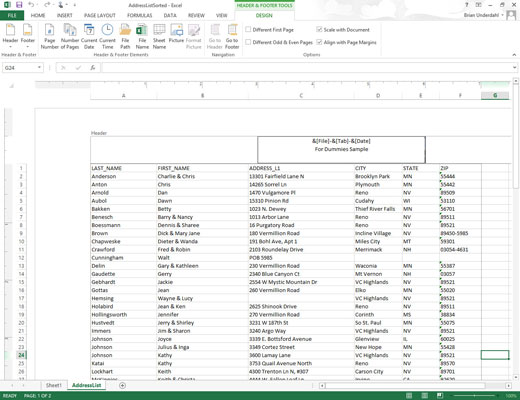Switch to the Sheet1 worksheet tab
This screenshot has height=400, width=520.
[x=54, y=385]
